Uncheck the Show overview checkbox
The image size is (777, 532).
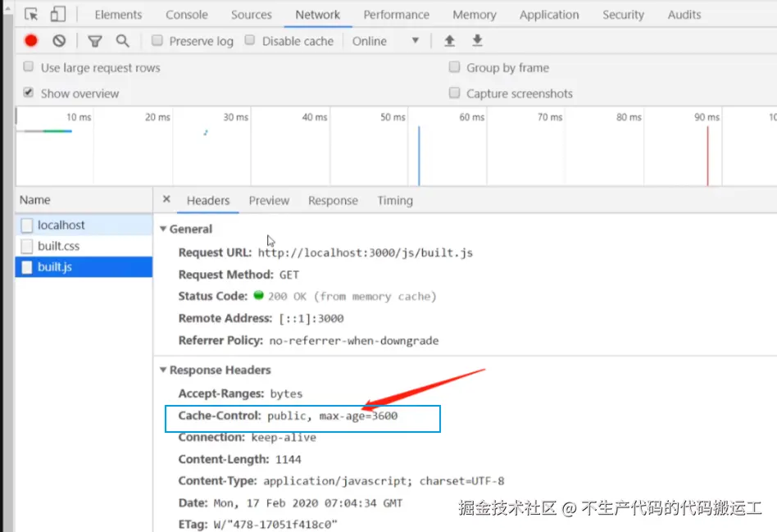coord(29,93)
